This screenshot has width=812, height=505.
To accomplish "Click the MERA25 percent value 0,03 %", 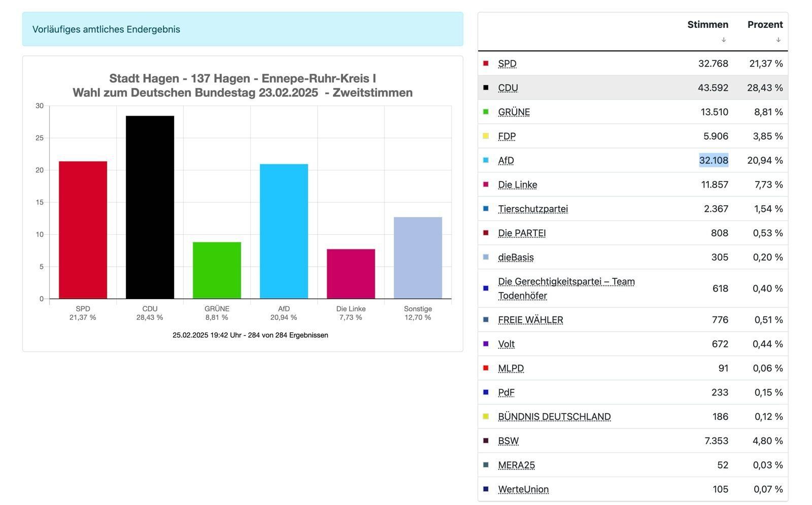I will click(x=768, y=465).
